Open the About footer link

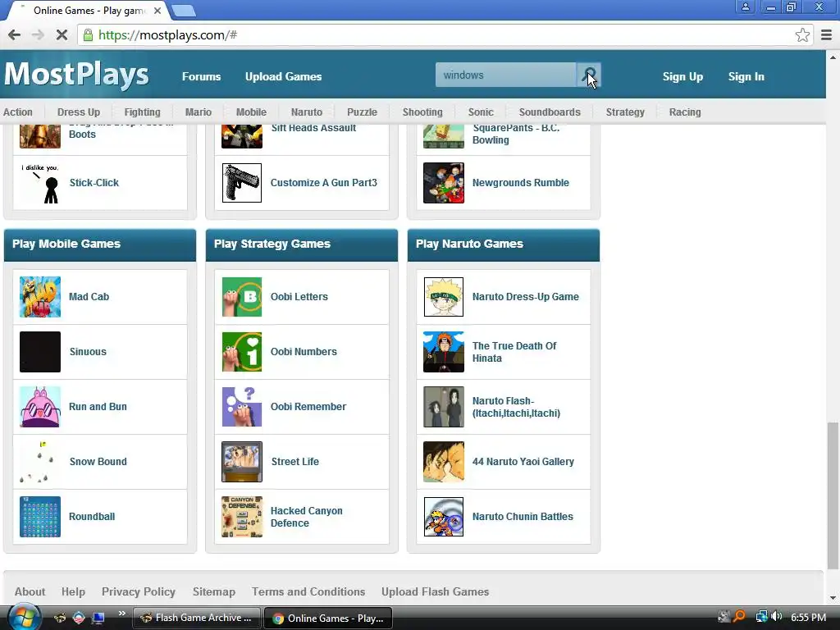30,591
